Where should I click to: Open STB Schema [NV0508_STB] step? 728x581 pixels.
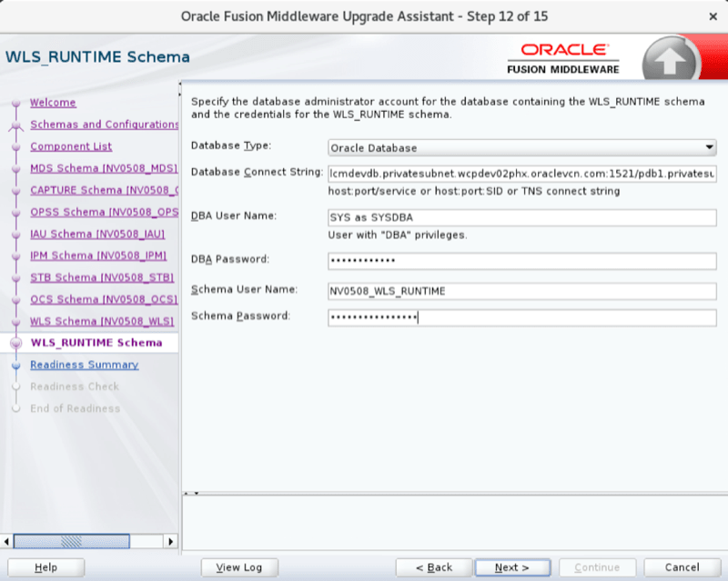(102, 277)
